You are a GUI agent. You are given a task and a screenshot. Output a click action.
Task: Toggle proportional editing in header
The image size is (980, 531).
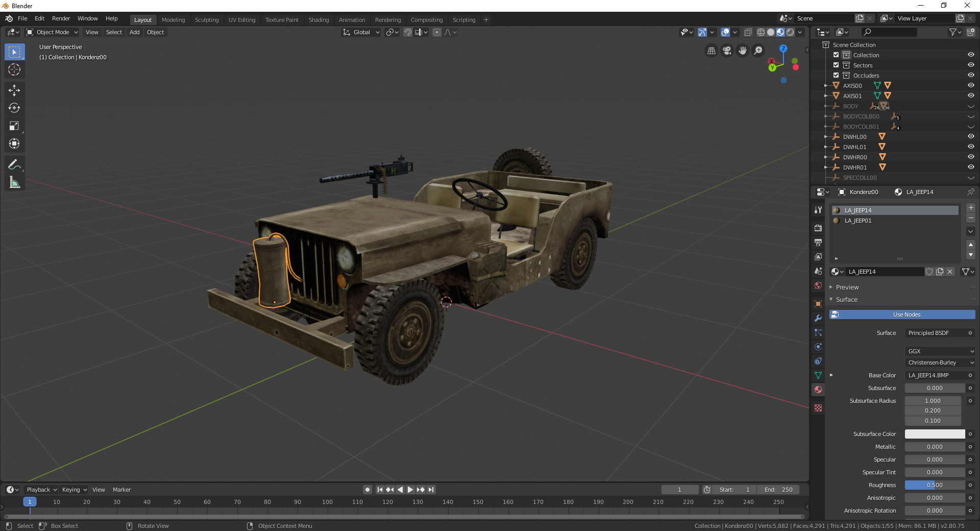coord(437,32)
